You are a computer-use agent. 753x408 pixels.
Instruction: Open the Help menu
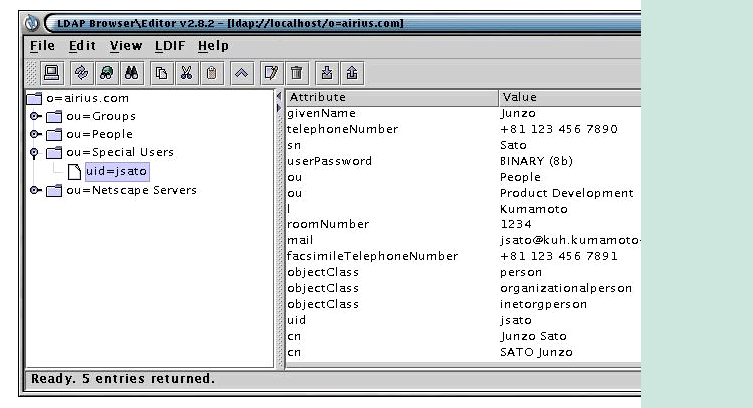(213, 46)
